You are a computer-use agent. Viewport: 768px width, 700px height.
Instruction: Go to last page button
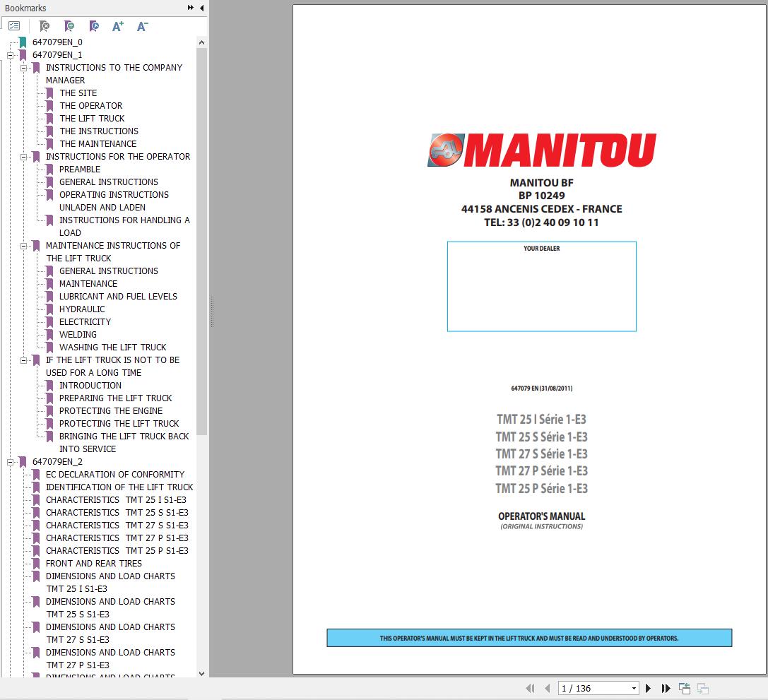click(666, 688)
